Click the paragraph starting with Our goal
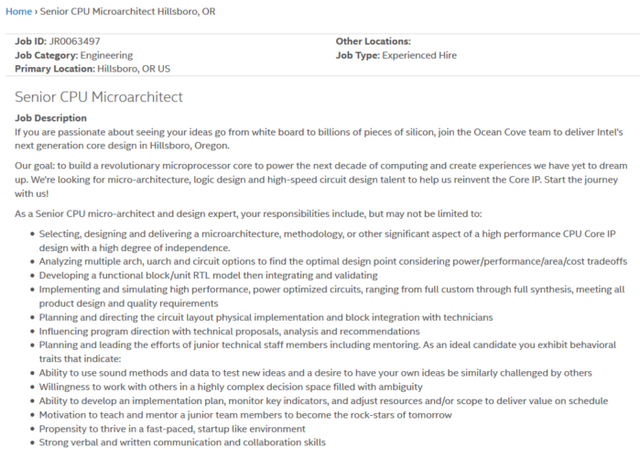 tap(320, 175)
